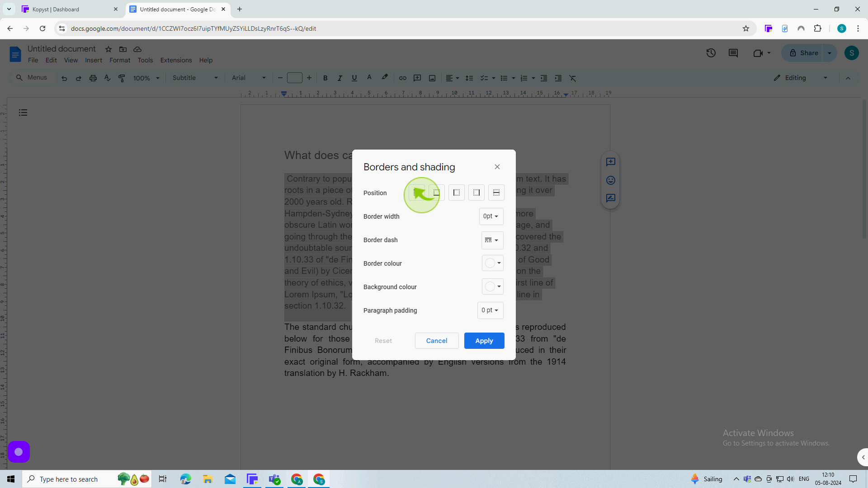Click the highlight color icon
The image size is (868, 488).
pos(384,78)
